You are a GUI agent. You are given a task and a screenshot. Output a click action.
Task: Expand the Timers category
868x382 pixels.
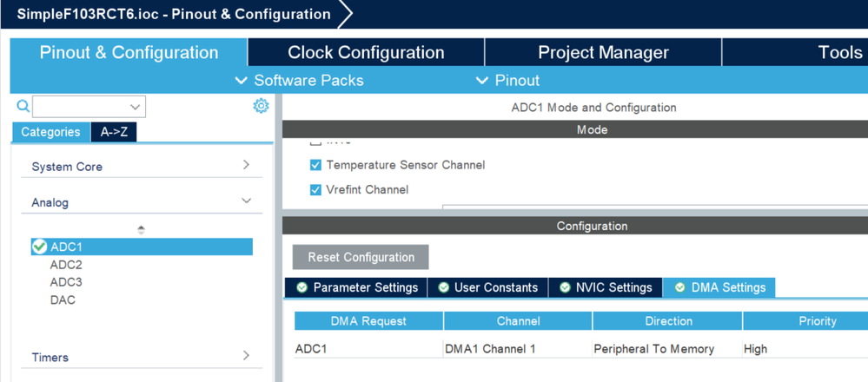[x=246, y=356]
